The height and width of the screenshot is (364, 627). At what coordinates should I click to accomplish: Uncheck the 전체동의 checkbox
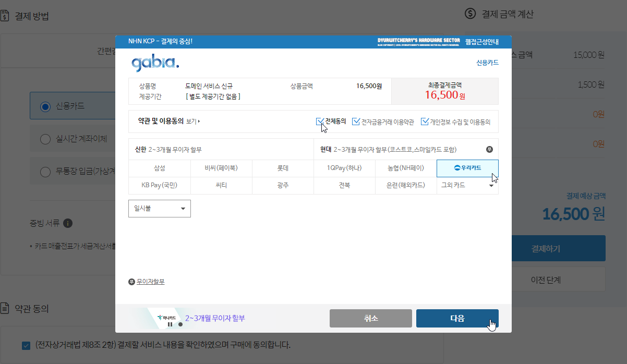pos(320,121)
